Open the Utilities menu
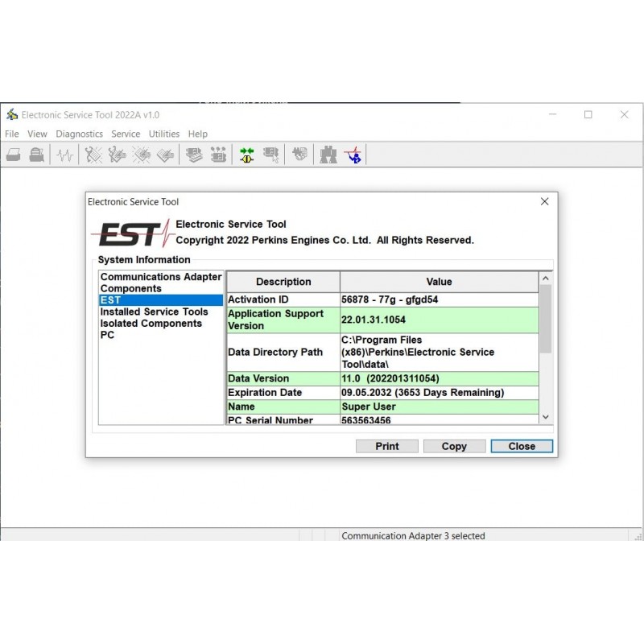This screenshot has height=644, width=644. click(x=164, y=134)
